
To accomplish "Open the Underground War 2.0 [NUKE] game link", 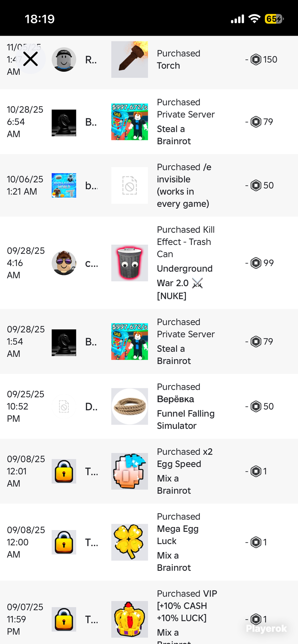I will coord(185,282).
